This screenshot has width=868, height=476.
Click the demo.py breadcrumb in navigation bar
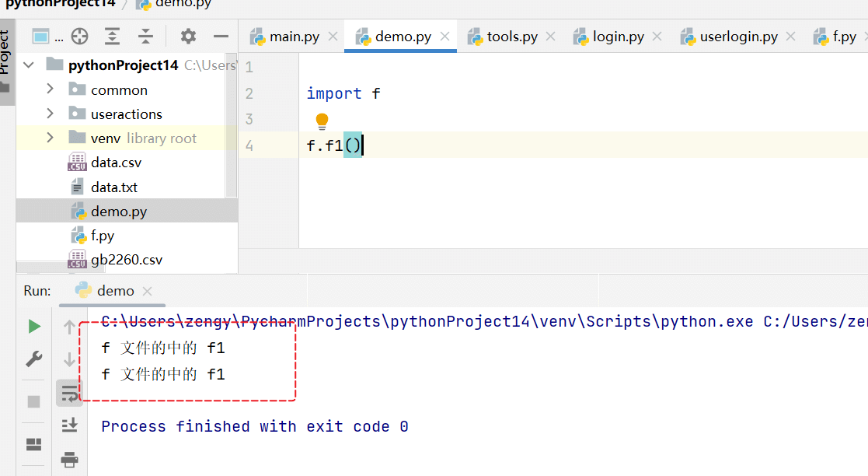pos(175,5)
